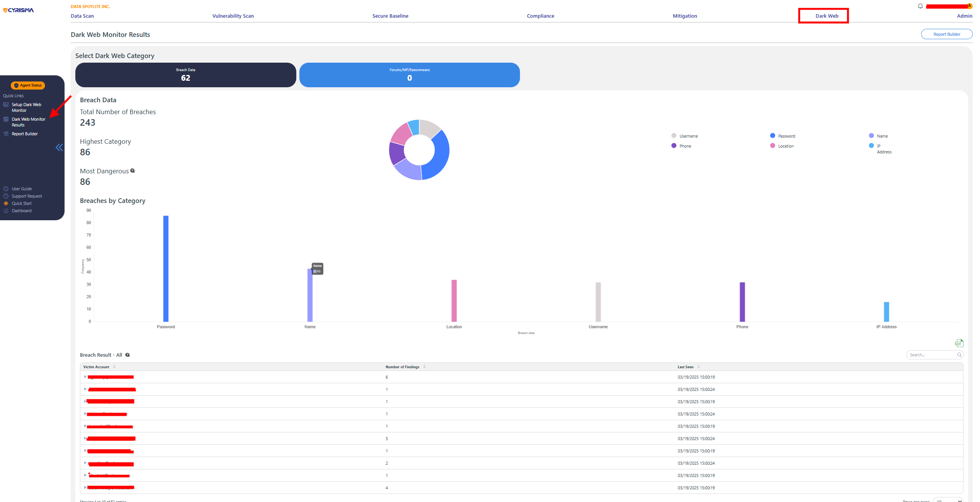Open the rows per page dropdown
This screenshot has height=502, width=980.
(x=948, y=500)
